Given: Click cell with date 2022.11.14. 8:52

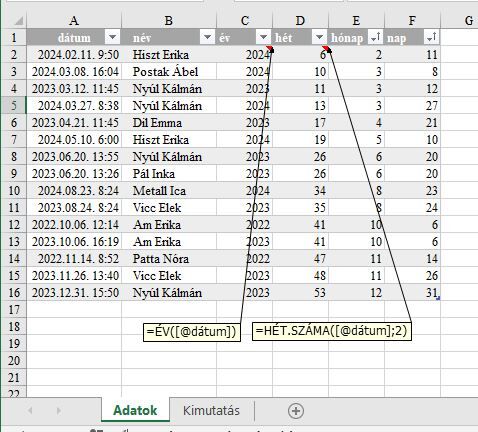Looking at the screenshot, I should pos(74,258).
